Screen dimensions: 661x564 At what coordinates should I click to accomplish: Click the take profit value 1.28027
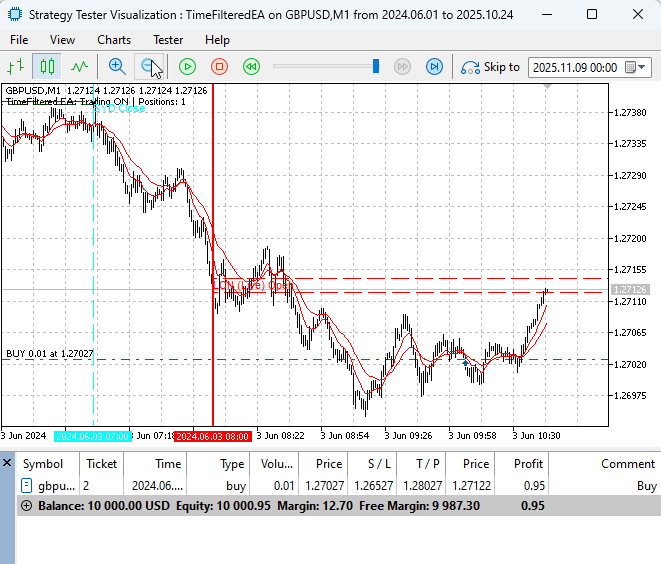click(x=422, y=486)
